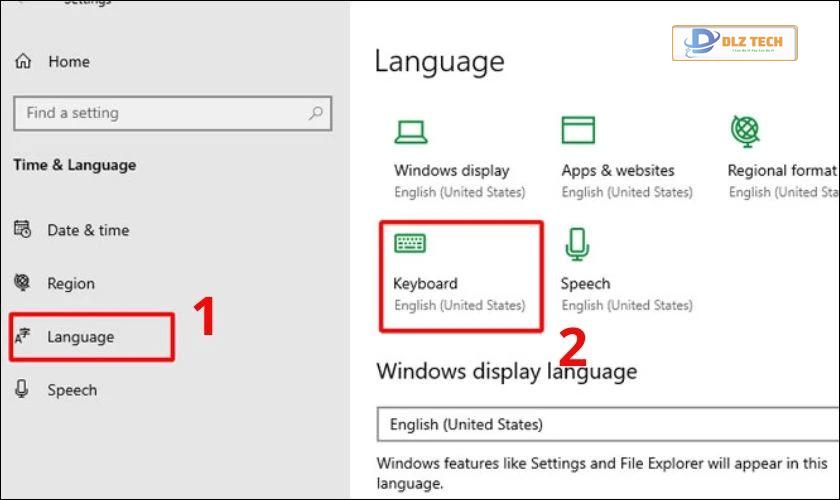Click the Windows display language heading
Screen dimensions: 840x500
point(507,371)
